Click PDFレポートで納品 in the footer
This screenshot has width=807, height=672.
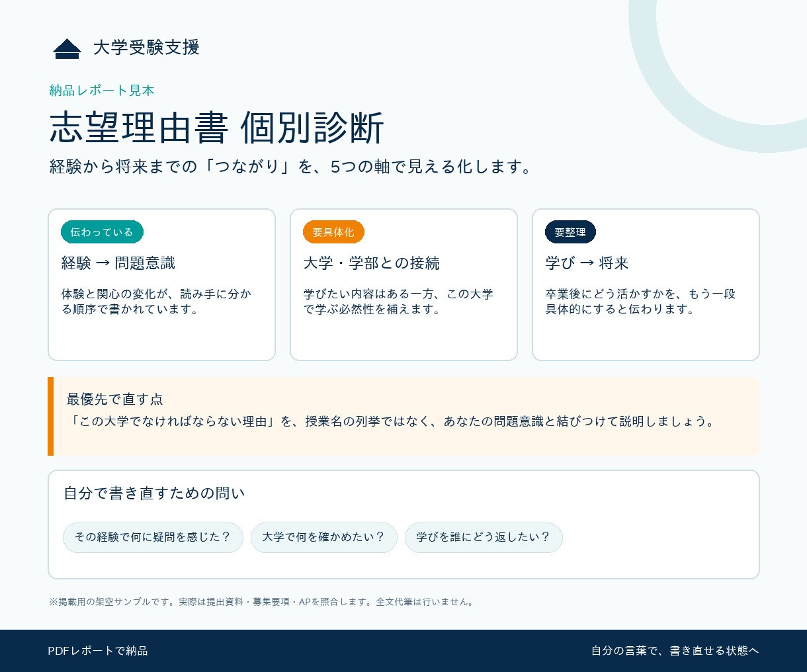click(x=98, y=651)
